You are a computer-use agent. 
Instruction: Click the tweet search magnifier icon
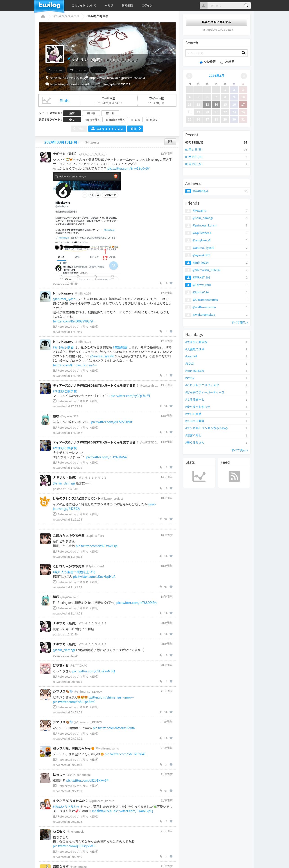pos(244,53)
